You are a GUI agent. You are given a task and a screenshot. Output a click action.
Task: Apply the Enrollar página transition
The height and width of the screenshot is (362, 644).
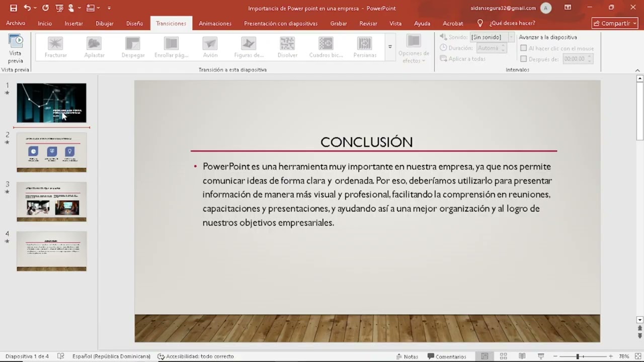click(x=172, y=48)
